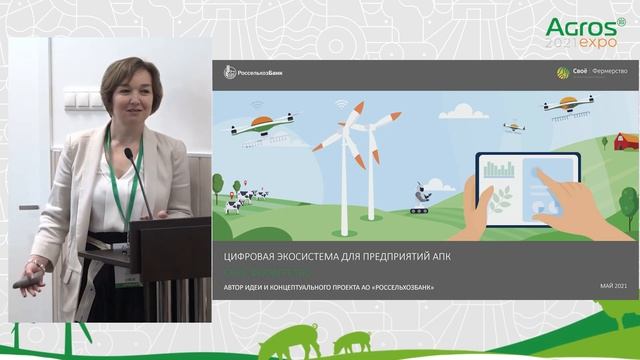
Task: Click the 'АВТОР ИДЕИ И КОНЦЕПТУАЛЬНОГО ПРОЕКТА' line
Action: pos(329,287)
